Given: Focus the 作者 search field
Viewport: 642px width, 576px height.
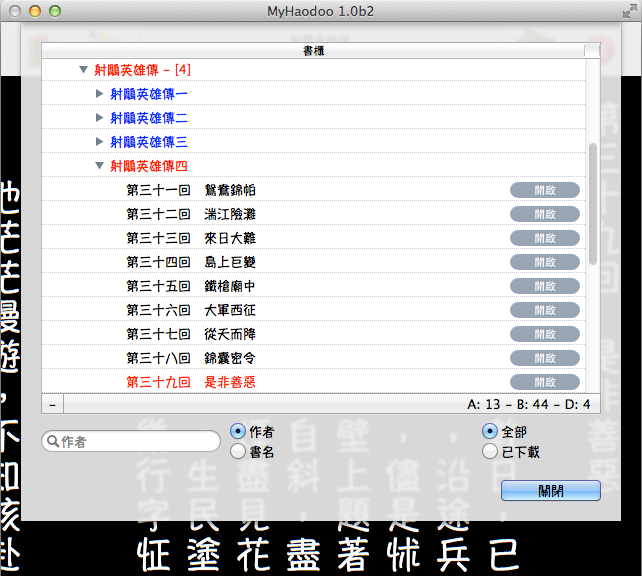Looking at the screenshot, I should click(x=131, y=441).
